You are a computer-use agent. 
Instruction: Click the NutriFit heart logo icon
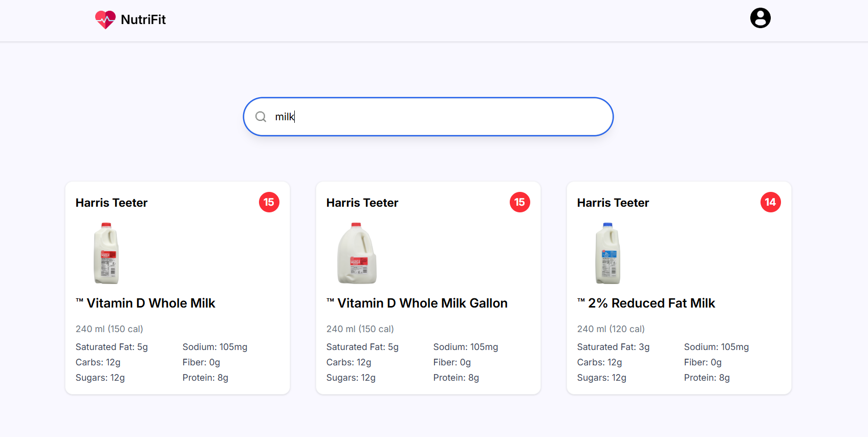click(x=105, y=19)
